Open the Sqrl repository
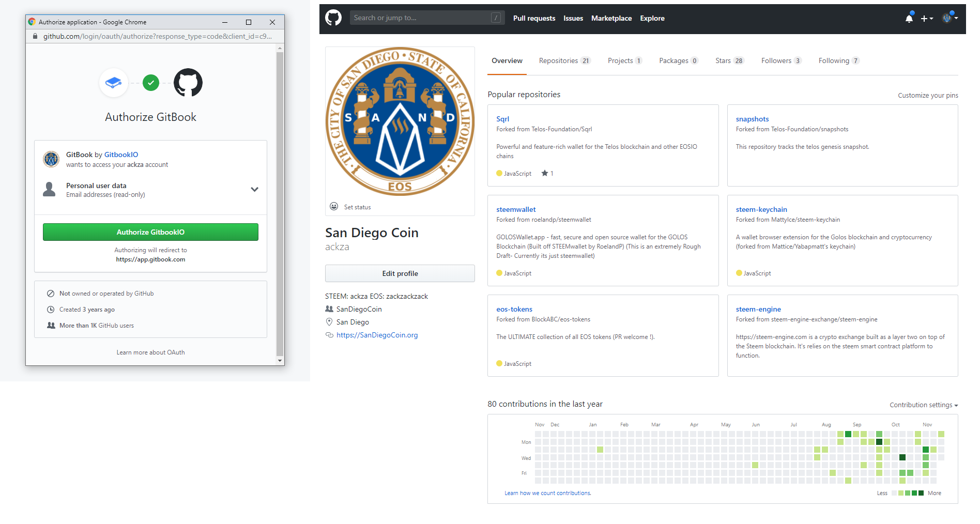This screenshot has width=980, height=524. 502,119
